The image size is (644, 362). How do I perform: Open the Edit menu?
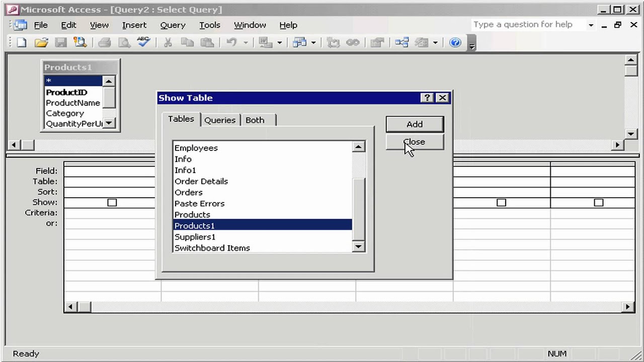68,25
